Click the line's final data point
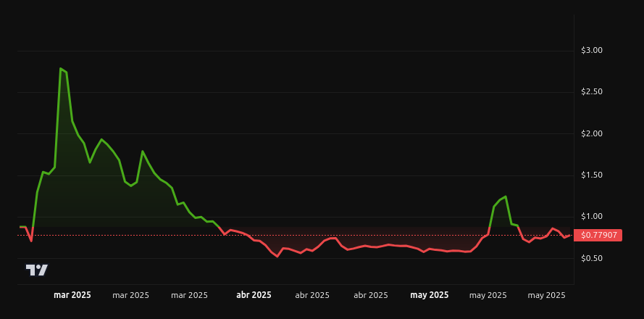This screenshot has height=319, width=644. tap(569, 235)
